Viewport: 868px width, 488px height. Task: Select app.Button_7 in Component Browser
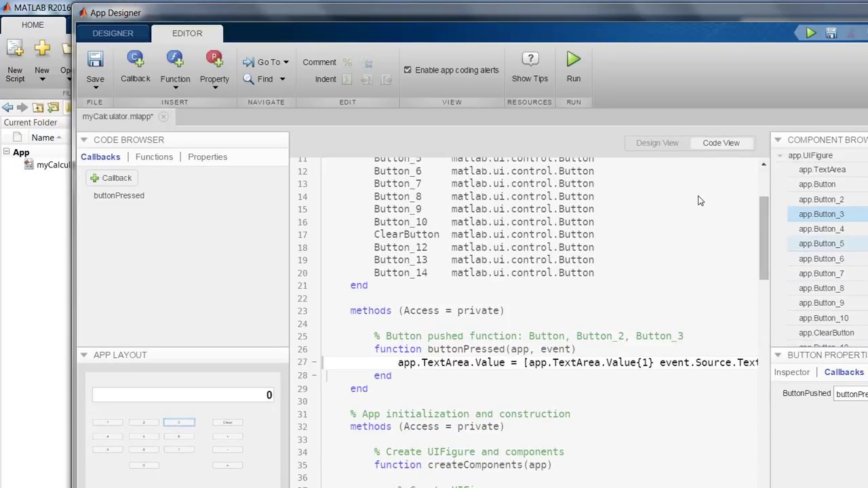(821, 274)
